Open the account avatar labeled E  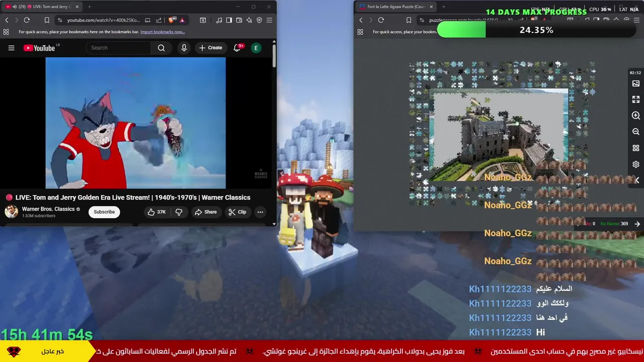point(256,48)
